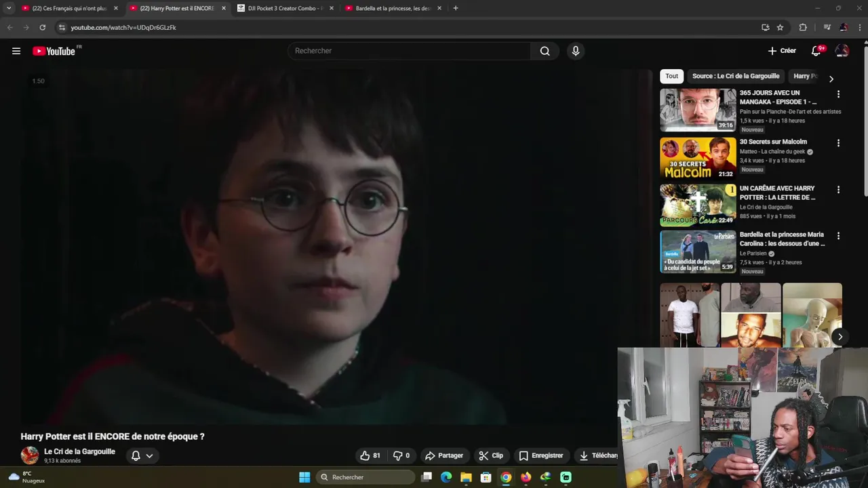Open options for 'UN CARÊME AVEC HARRY POTTER' video
Screen dimensions: 868x488
point(838,190)
